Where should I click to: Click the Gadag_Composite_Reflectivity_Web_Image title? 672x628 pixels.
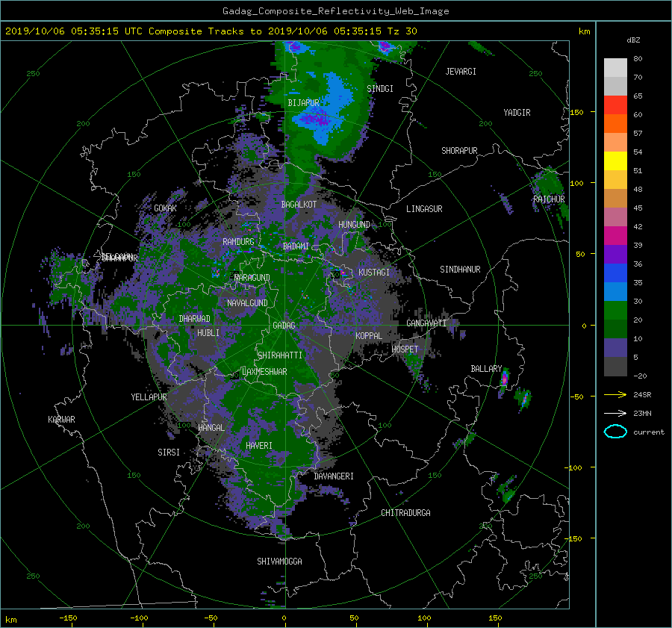[335, 11]
